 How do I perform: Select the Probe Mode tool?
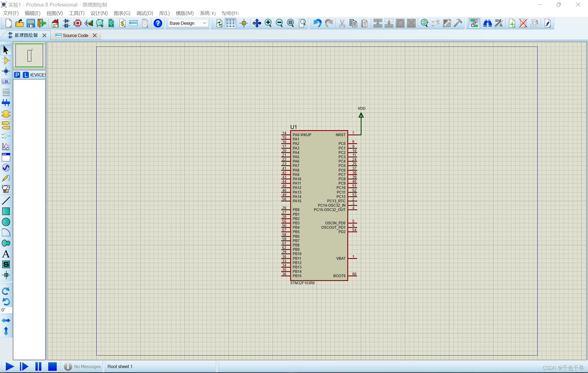(6, 178)
